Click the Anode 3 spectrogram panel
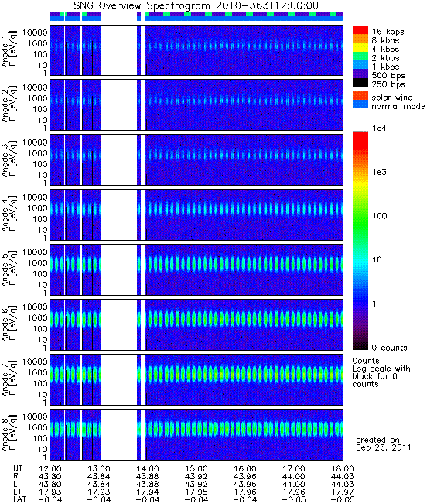 [196, 159]
